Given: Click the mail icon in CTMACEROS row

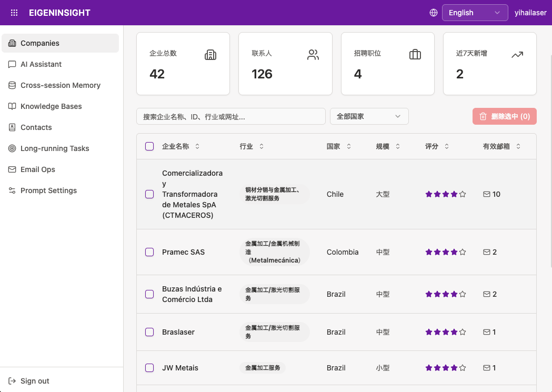Looking at the screenshot, I should [487, 194].
